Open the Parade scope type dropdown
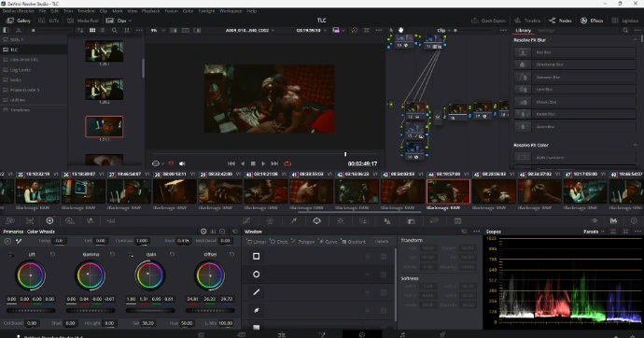This screenshot has width=644, height=338. tap(594, 232)
